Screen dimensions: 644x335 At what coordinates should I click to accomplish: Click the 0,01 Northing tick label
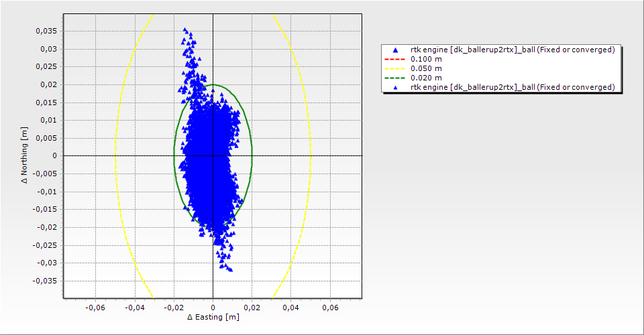(x=48, y=120)
